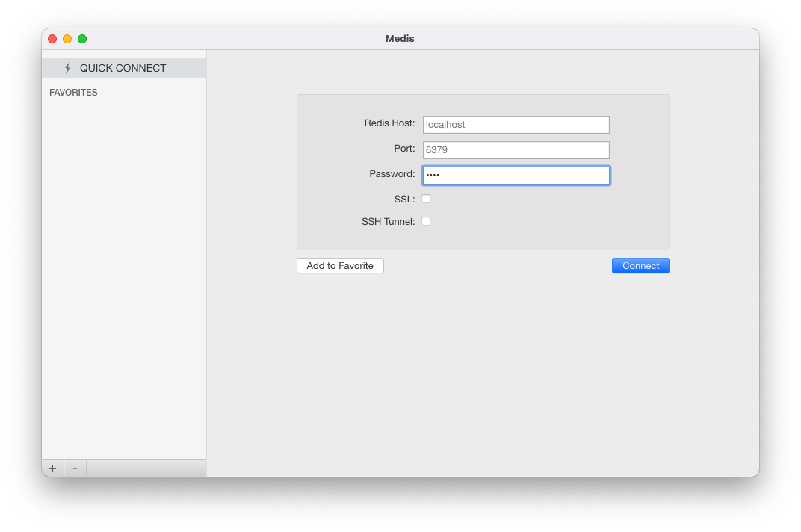Click the lightning bolt Quick Connect icon
801x532 pixels.
[x=67, y=68]
